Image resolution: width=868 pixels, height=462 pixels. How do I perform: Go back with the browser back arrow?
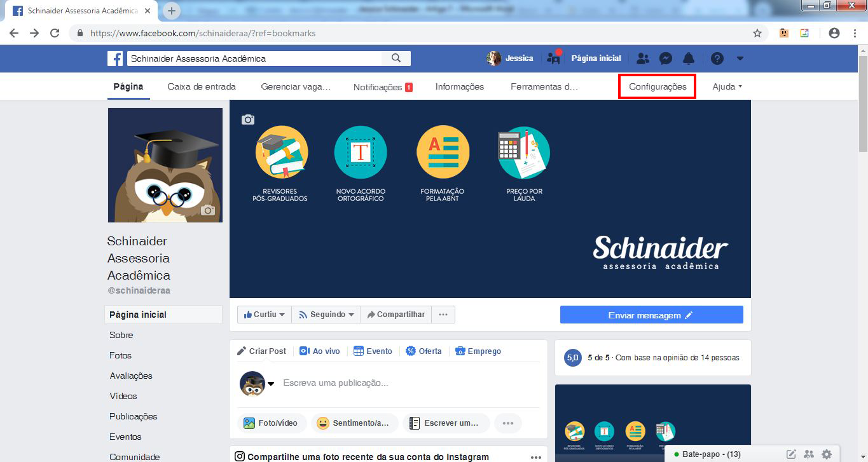point(14,33)
